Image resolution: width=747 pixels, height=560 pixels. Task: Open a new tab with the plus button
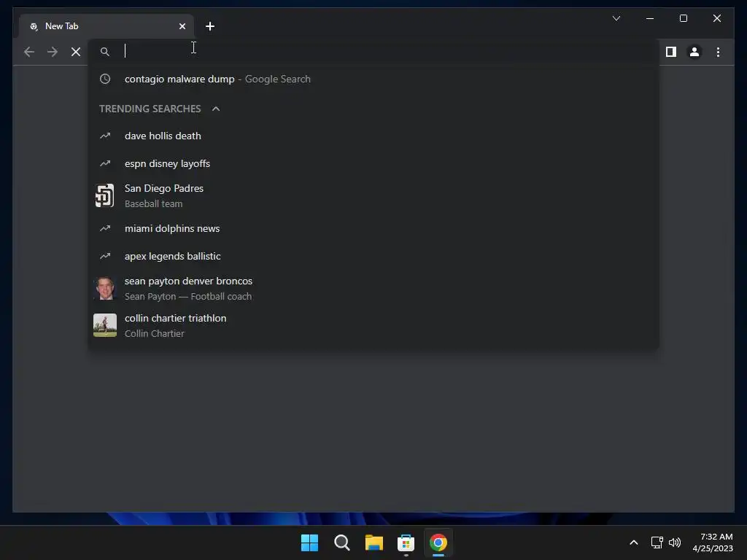coord(210,26)
